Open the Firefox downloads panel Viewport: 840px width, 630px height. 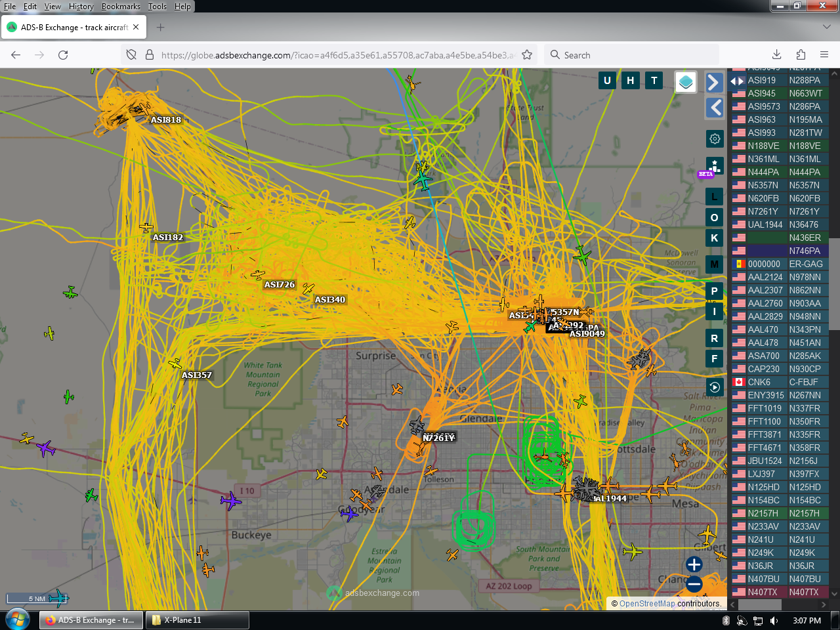click(x=776, y=55)
